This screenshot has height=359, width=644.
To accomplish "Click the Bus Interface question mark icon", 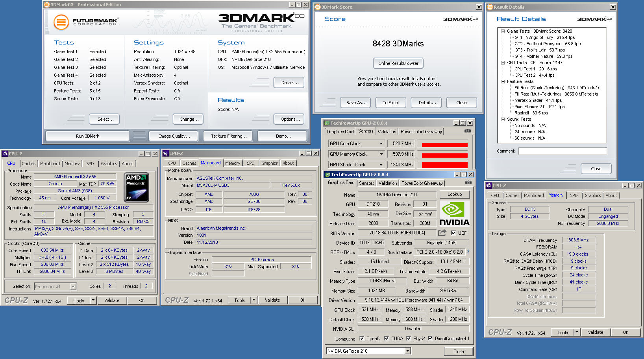I will [x=468, y=252].
